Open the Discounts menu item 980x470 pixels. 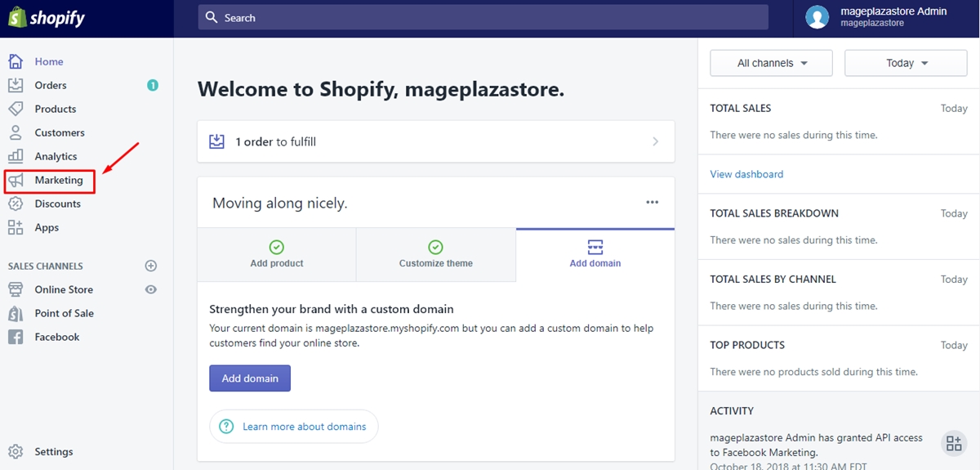58,204
